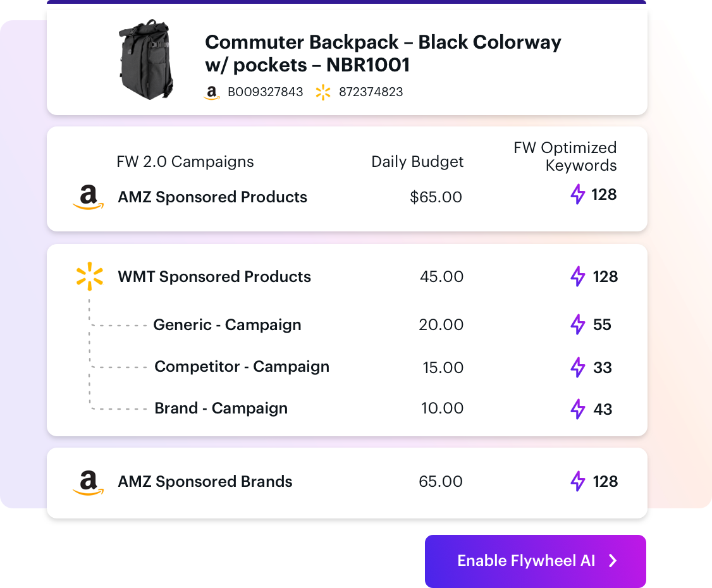712x588 pixels.
Task: Click the Commuter Backpack product thumbnail
Action: pyautogui.click(x=146, y=59)
